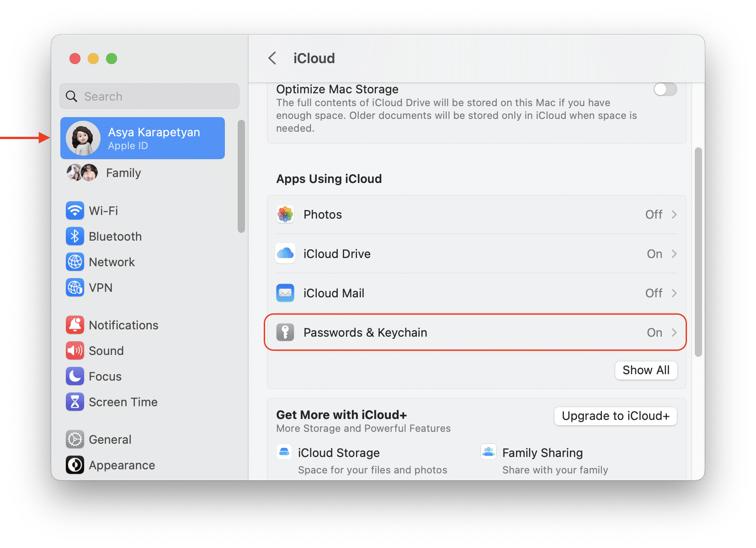The width and height of the screenshot is (756, 548).
Task: Open the Family settings entry
Action: 123,173
